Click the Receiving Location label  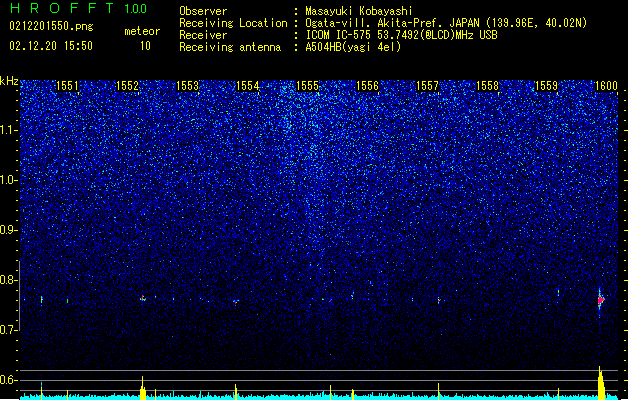tap(233, 23)
